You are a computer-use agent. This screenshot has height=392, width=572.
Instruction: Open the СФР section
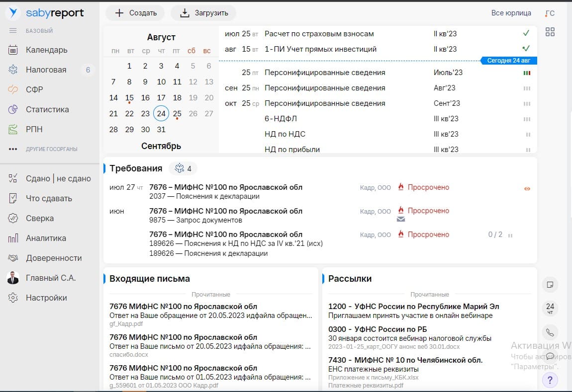coord(34,89)
